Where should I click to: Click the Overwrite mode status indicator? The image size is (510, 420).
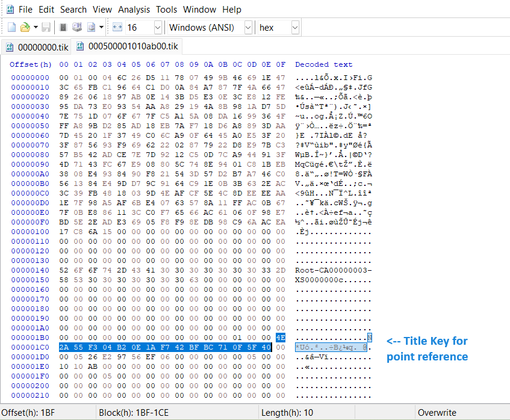click(437, 413)
